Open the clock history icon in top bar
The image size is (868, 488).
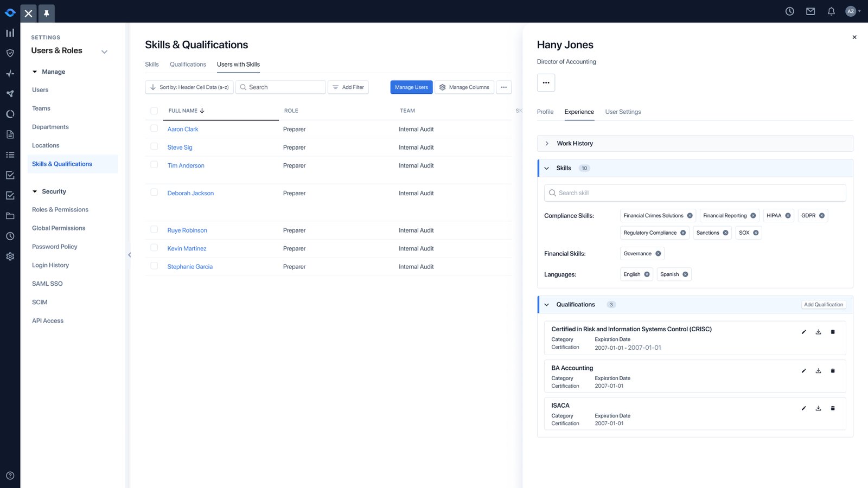click(790, 11)
